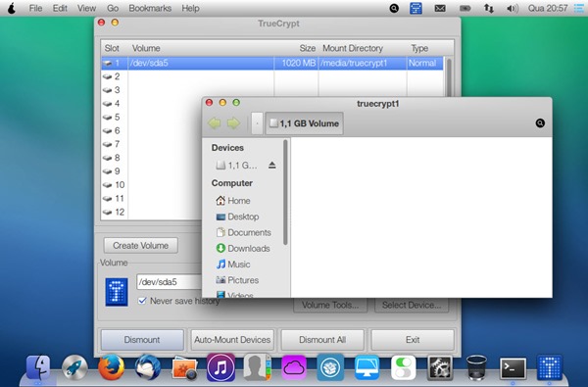Select 1,1 G... device in sidebar

pos(237,165)
